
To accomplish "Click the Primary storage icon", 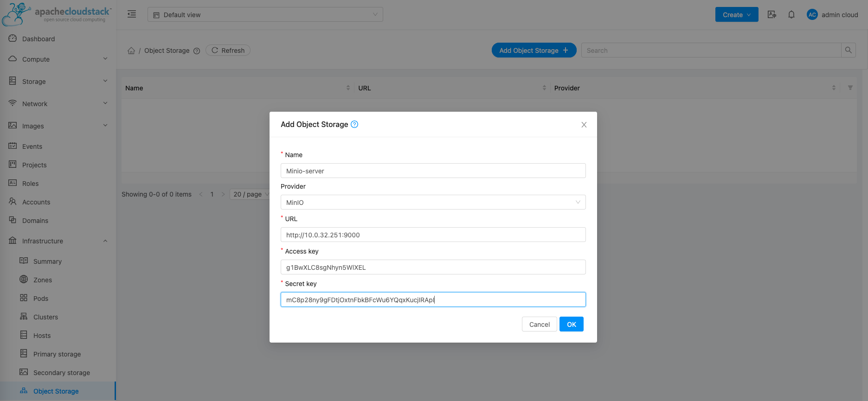I will pyautogui.click(x=24, y=354).
